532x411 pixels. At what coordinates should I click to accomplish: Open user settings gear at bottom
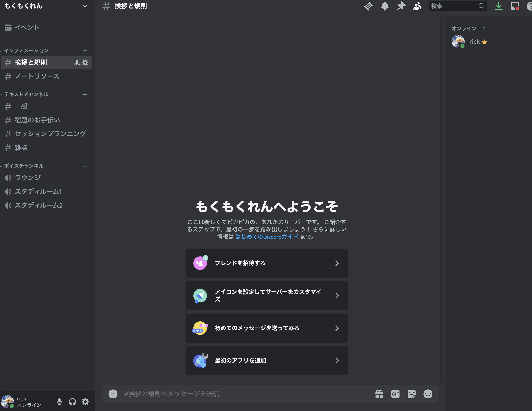(85, 401)
